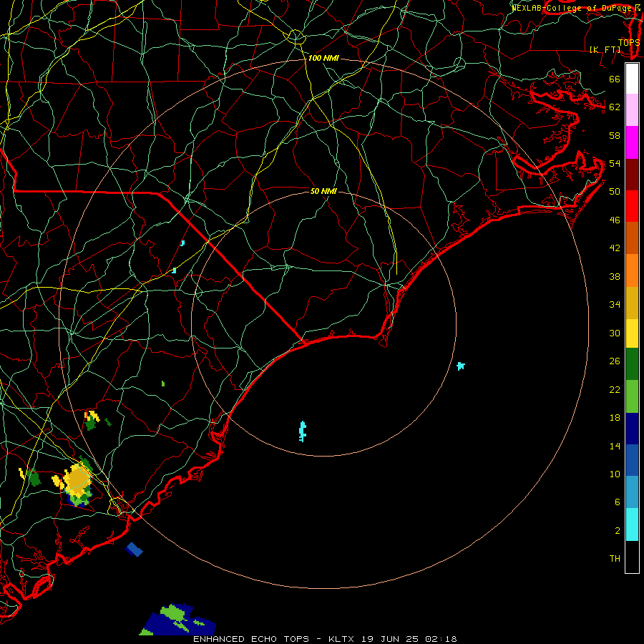Click the 'TH' threshold legend label
The width and height of the screenshot is (644, 644).
click(615, 559)
